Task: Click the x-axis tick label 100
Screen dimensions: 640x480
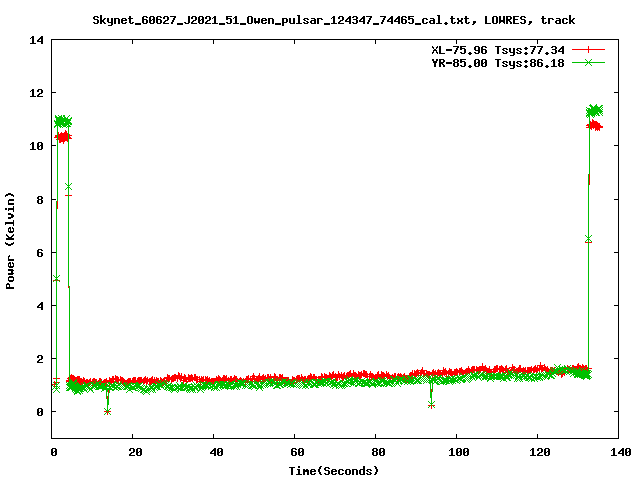Action: (457, 452)
